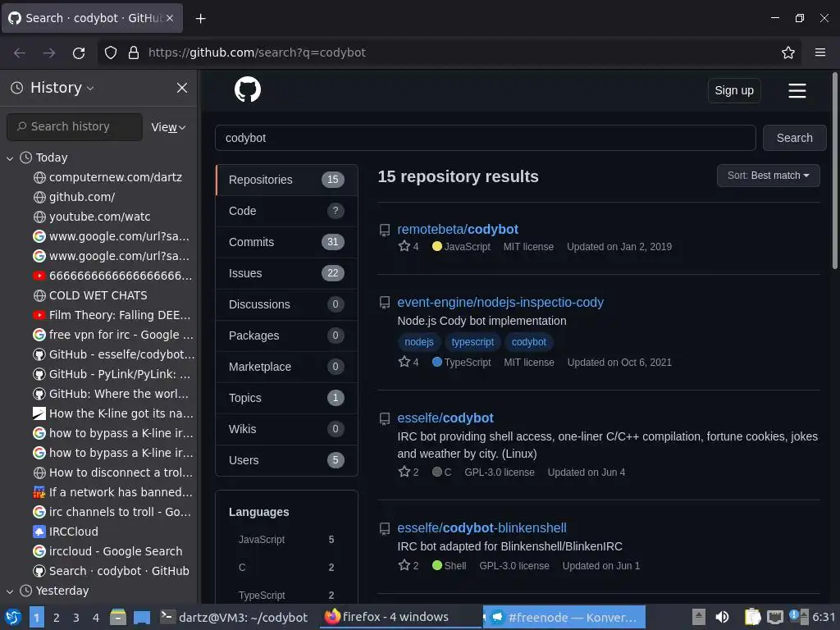
Task: Open esselfe/codybot repository link
Action: [x=445, y=418]
